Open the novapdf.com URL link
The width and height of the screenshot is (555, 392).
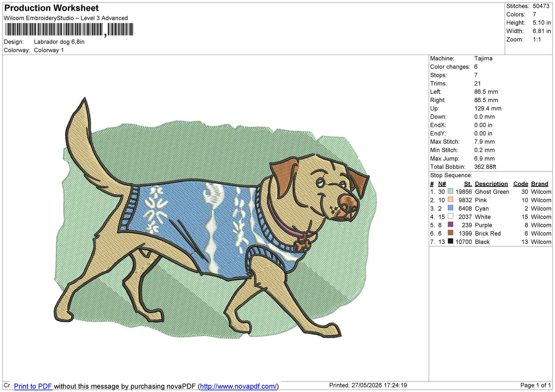coord(239,386)
